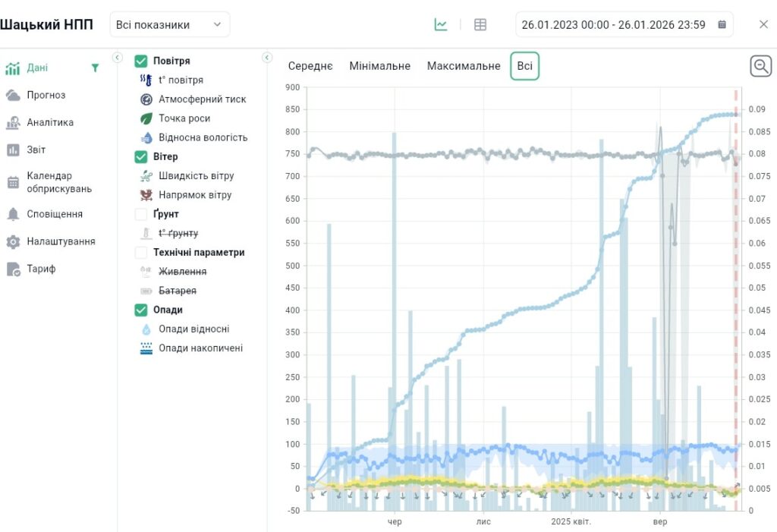Enable the Технічні параметри checkbox
This screenshot has height=532, width=777.
click(141, 253)
